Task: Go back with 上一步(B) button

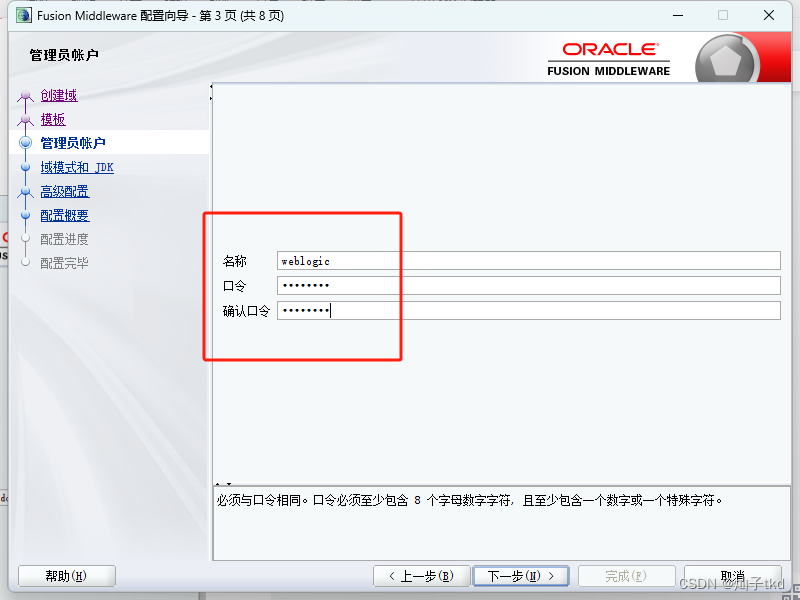Action: tap(421, 576)
